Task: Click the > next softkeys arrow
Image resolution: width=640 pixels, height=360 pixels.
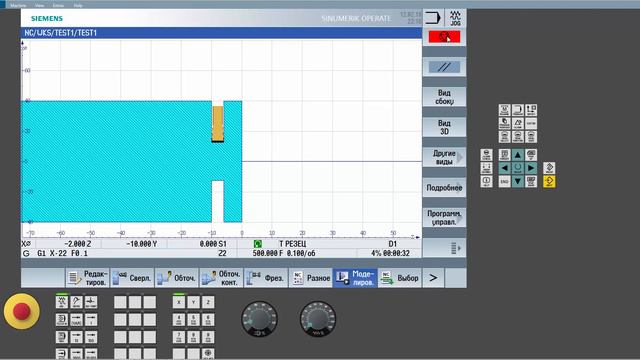Action: 433,278
